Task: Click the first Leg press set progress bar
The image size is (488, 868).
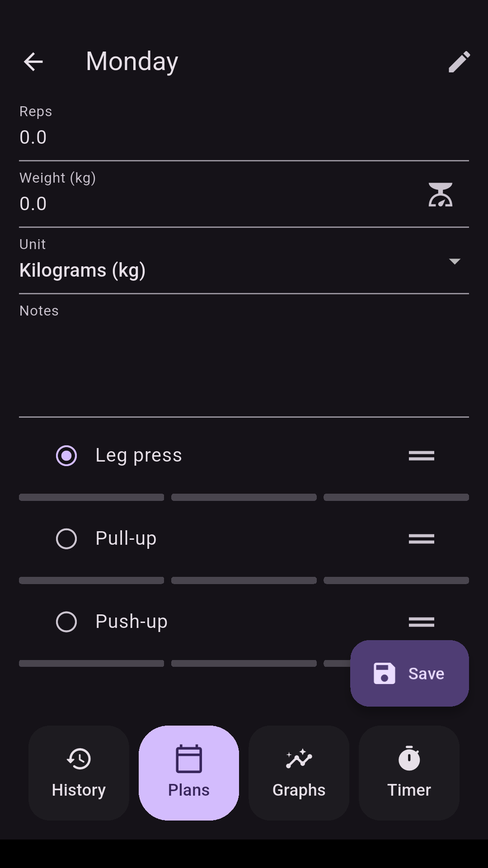Action: pyautogui.click(x=91, y=497)
